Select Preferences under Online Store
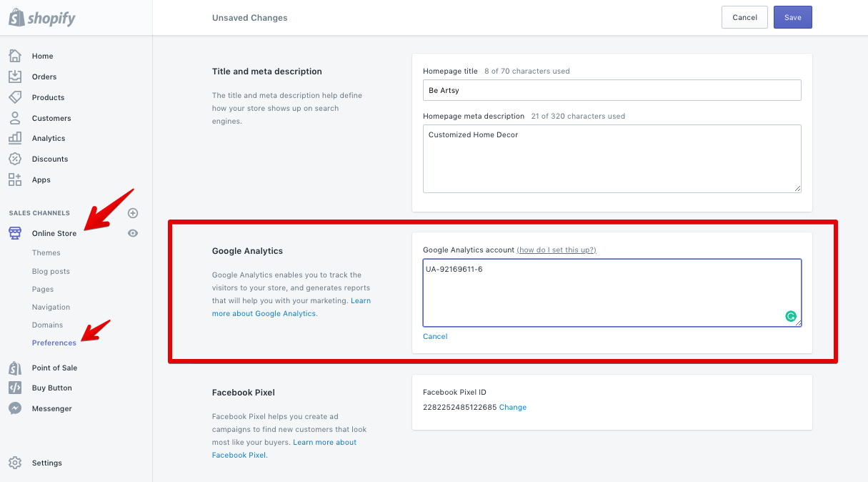The image size is (868, 482). click(x=54, y=343)
